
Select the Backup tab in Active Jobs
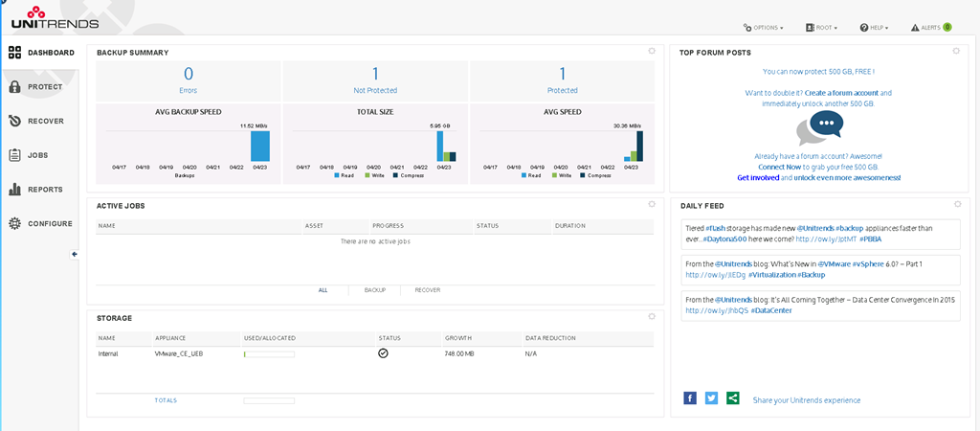point(375,290)
